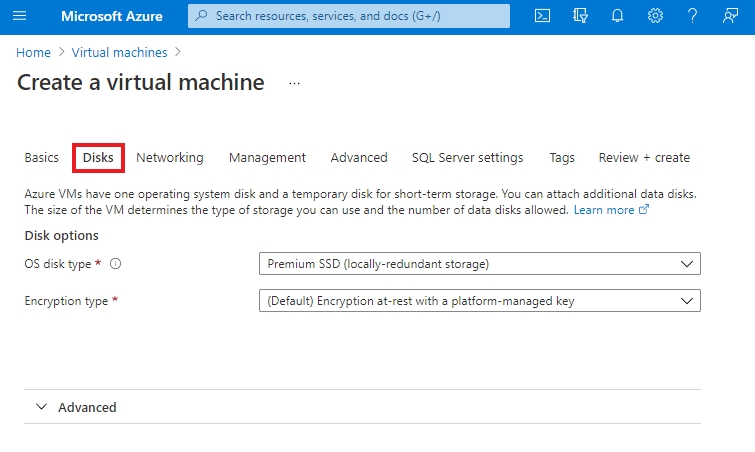Switch to the Basics tab
755x452 pixels.
pyautogui.click(x=41, y=158)
